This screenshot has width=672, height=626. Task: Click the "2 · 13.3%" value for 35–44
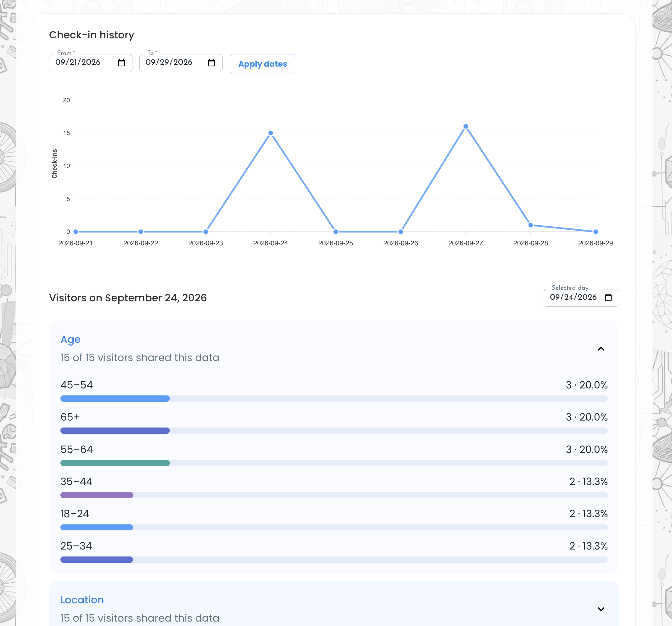[x=588, y=481]
